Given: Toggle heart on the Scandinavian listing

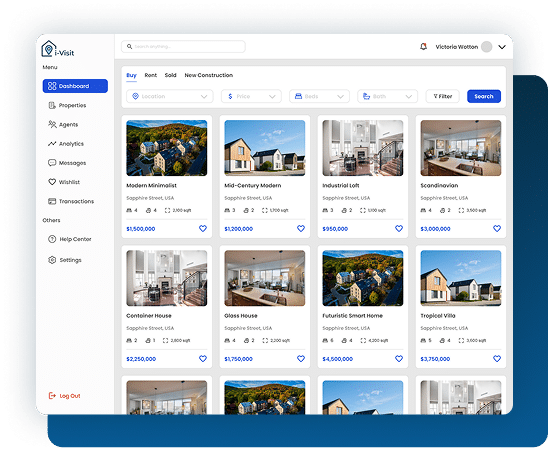Looking at the screenshot, I should [x=497, y=229].
